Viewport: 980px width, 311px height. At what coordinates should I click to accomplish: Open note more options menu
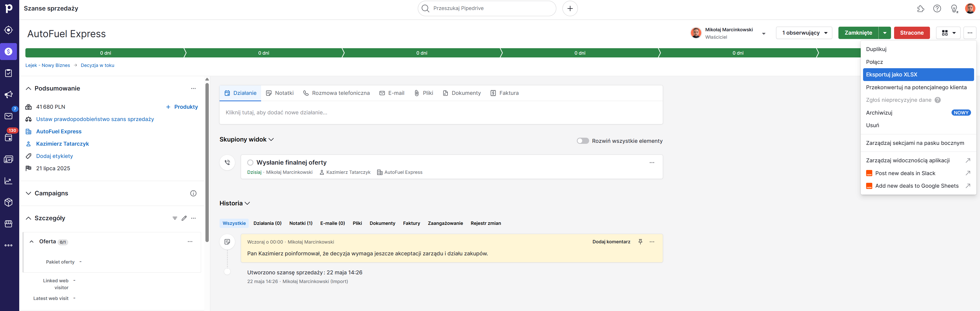652,242
